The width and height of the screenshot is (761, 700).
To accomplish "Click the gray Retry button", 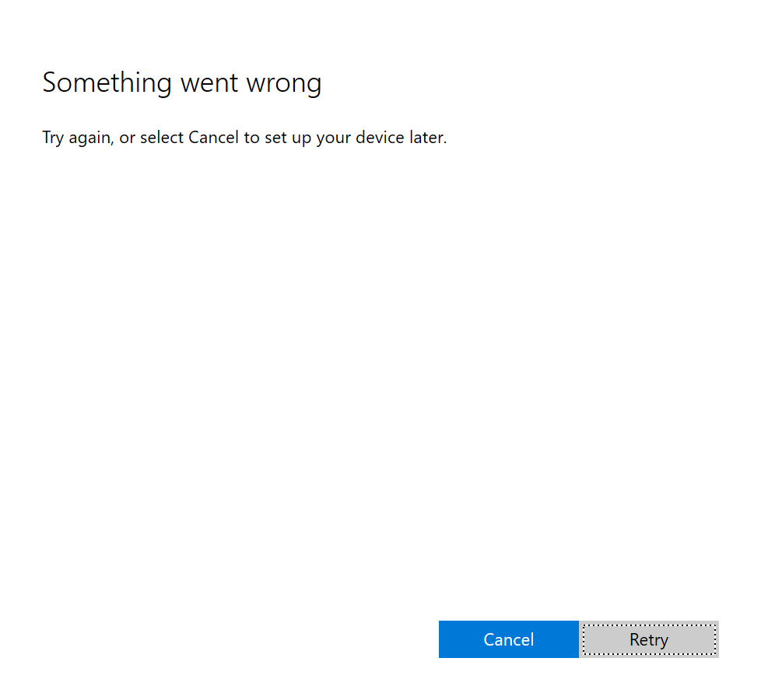I will [649, 639].
